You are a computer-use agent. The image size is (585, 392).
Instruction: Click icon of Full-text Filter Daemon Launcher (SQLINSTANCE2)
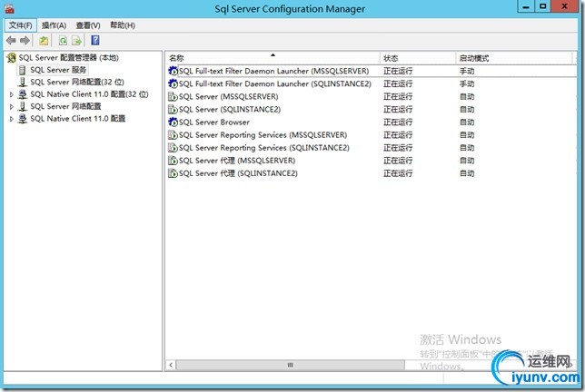(x=173, y=83)
